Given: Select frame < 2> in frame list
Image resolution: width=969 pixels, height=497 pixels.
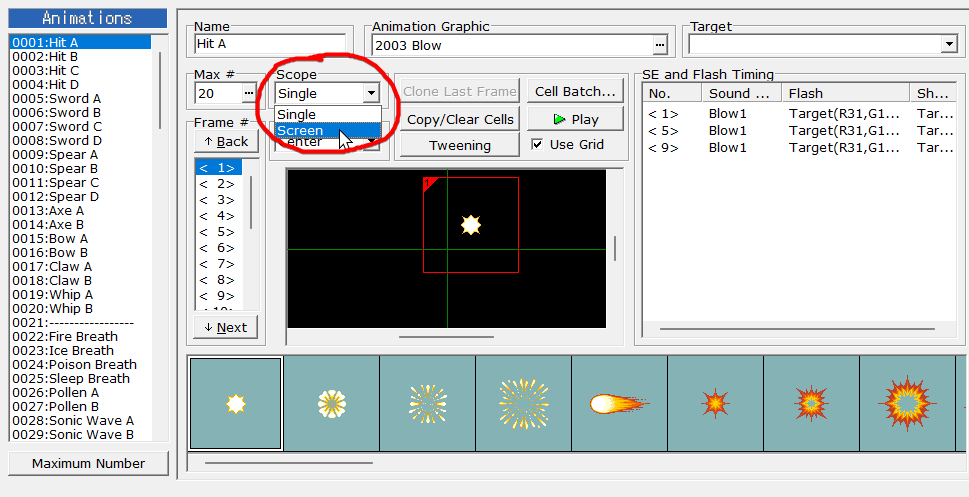Looking at the screenshot, I should (219, 184).
